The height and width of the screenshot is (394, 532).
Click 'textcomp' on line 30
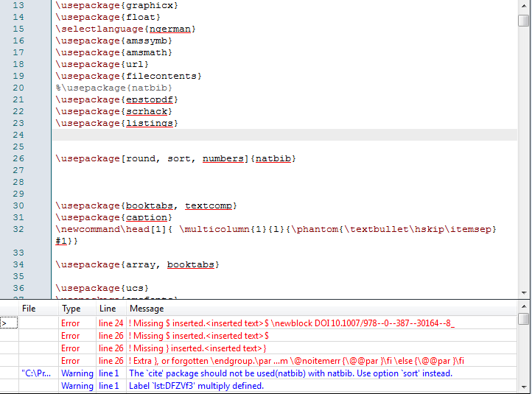coord(209,205)
